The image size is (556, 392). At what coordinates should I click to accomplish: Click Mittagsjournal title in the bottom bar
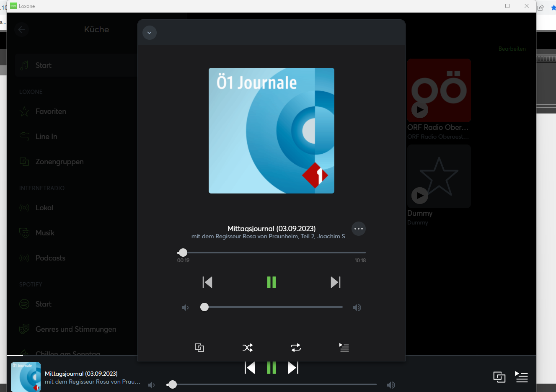click(x=81, y=374)
